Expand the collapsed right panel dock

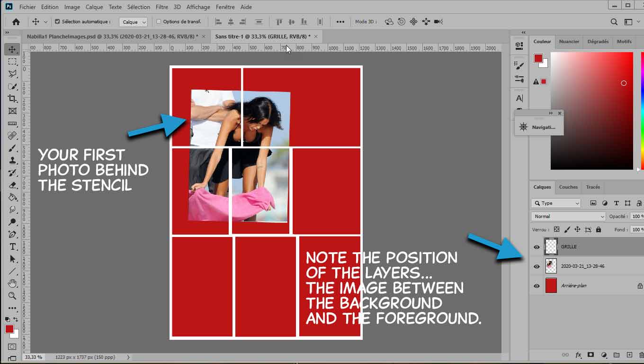tap(523, 33)
